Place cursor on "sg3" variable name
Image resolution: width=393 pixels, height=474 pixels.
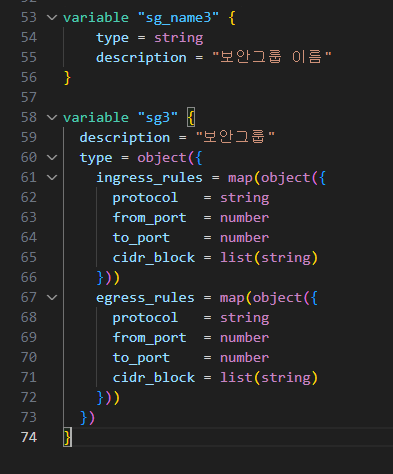click(158, 118)
